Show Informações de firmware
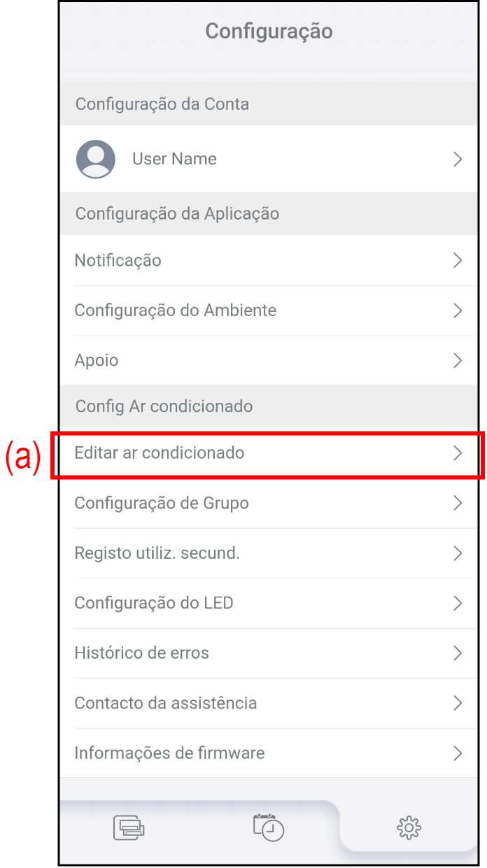 tap(169, 753)
